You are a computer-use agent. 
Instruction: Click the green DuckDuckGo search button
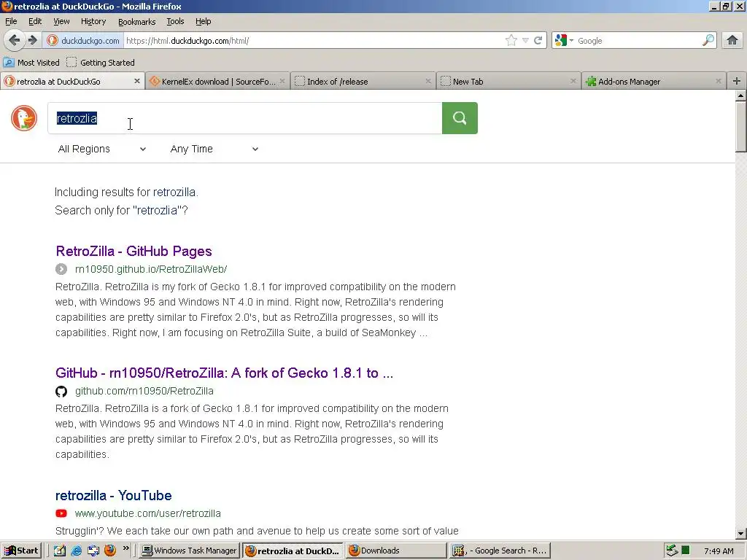coord(460,118)
